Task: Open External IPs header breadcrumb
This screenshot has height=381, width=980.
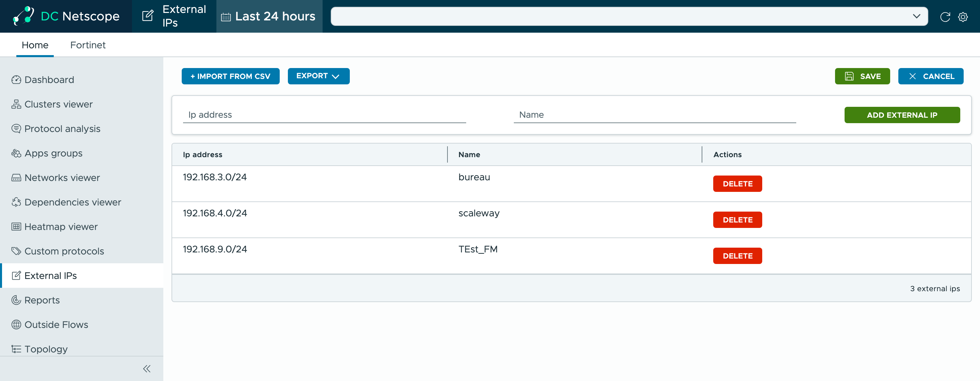Action: (174, 16)
